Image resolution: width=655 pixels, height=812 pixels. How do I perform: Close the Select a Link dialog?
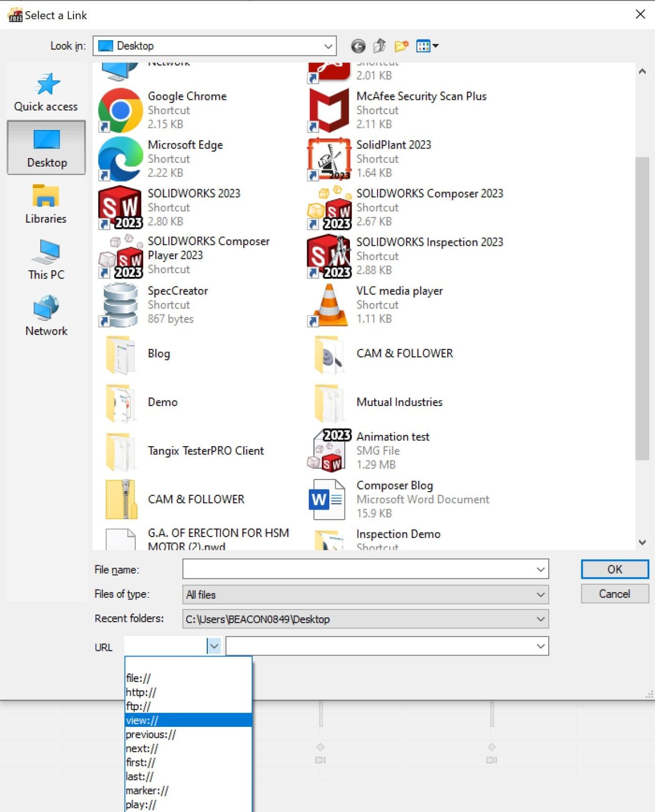pos(640,14)
